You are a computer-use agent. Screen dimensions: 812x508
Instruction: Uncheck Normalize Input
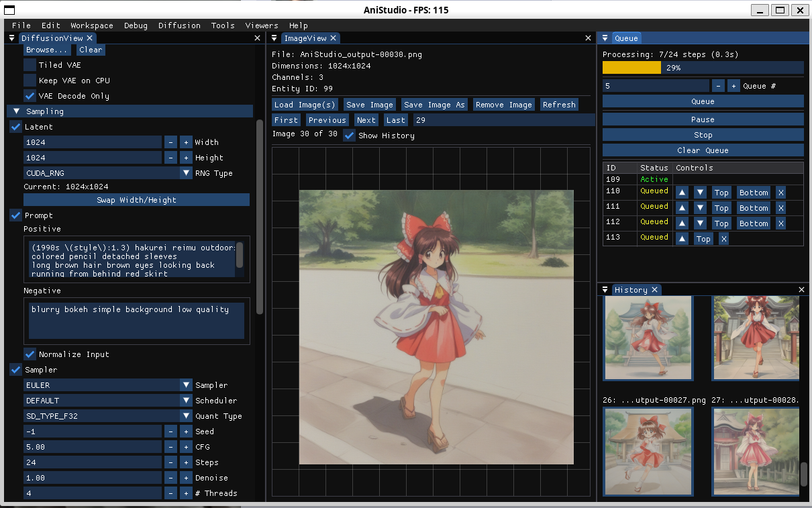30,354
